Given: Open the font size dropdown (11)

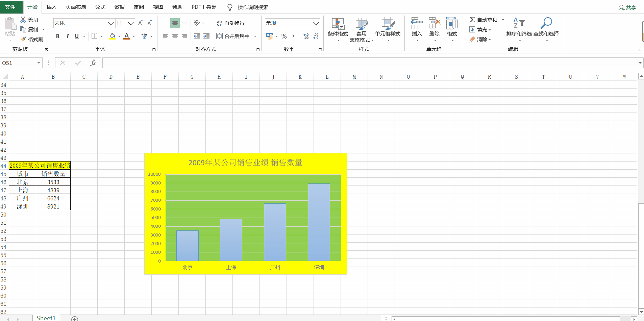Looking at the screenshot, I should tap(131, 23).
